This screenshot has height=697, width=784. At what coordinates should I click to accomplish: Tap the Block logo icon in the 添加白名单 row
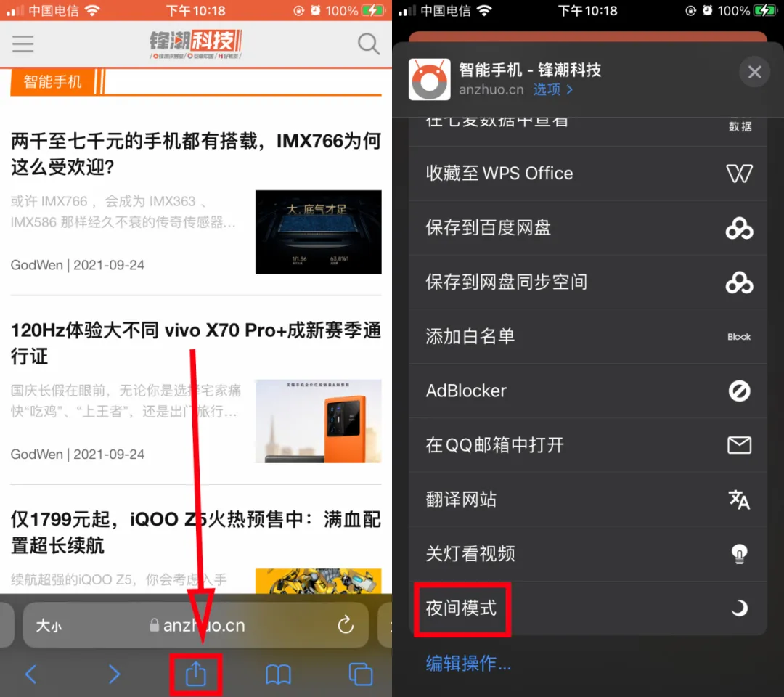tap(739, 336)
